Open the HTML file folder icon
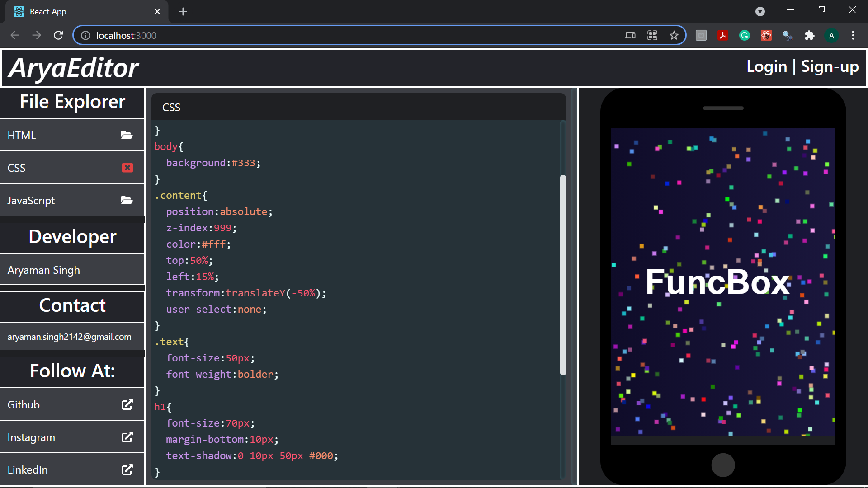 [127, 135]
